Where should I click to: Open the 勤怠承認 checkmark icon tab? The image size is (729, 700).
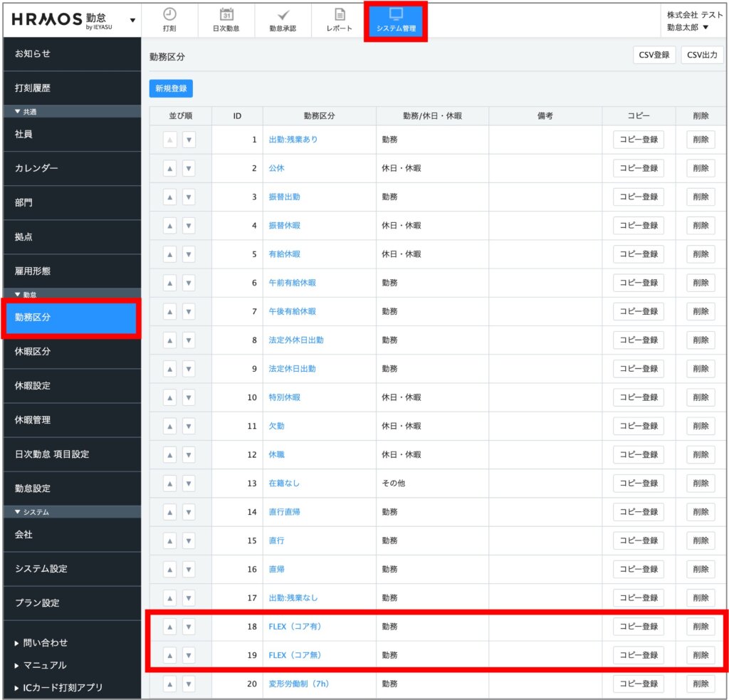tap(283, 20)
